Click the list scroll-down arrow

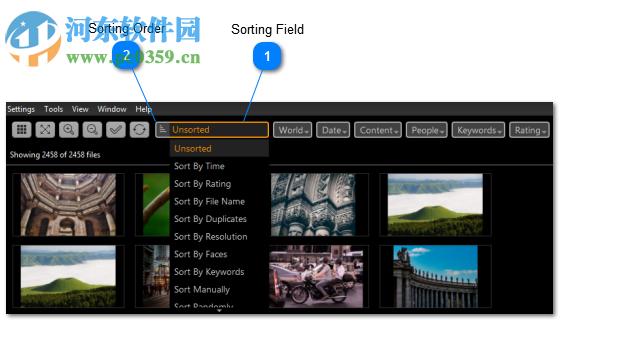click(x=219, y=311)
